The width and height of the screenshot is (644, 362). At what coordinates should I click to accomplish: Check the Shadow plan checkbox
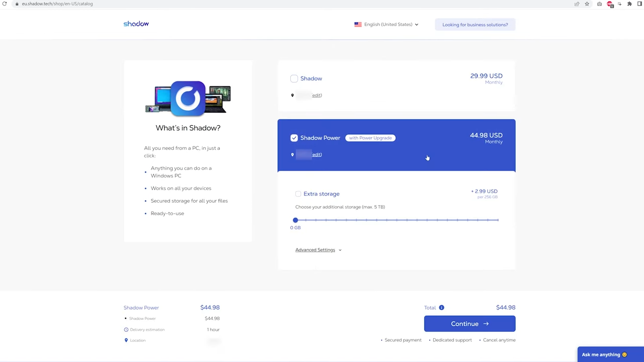[x=294, y=78]
